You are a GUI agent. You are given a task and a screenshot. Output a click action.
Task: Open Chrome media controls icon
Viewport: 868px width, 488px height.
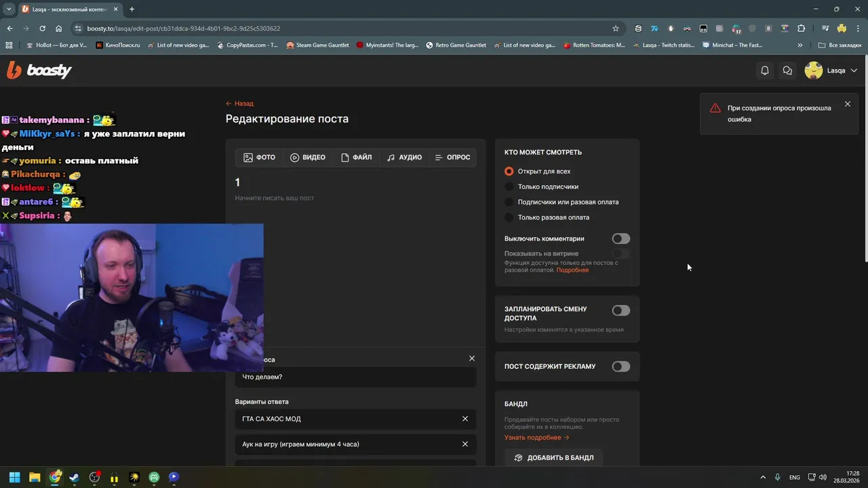pyautogui.click(x=825, y=28)
